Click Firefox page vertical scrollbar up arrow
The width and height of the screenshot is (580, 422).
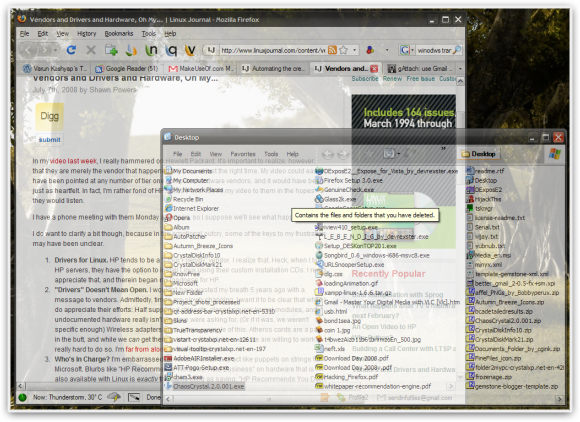click(460, 81)
